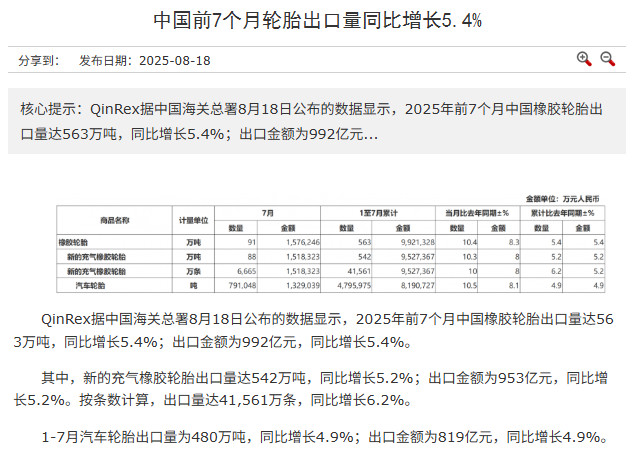Click the zoom in magnifier icon
Image resolution: width=633 pixels, height=463 pixels.
585,60
